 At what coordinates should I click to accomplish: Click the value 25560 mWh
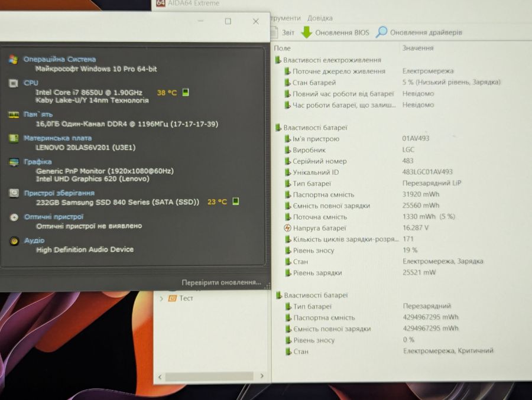point(421,205)
